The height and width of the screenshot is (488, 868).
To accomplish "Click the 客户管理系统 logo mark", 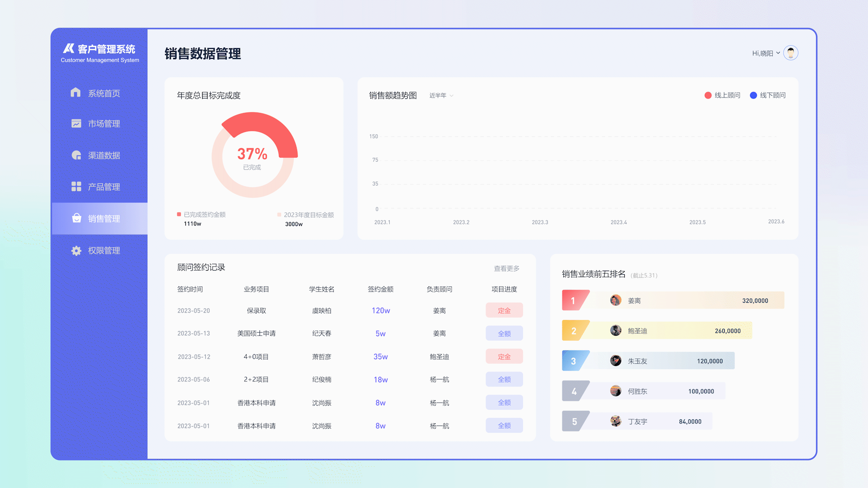I will point(68,48).
